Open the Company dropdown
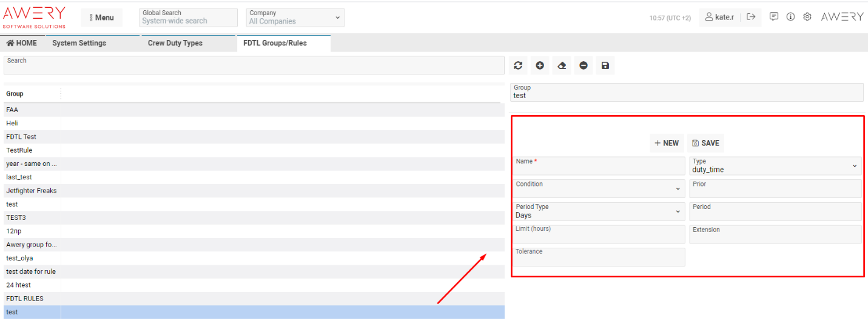This screenshot has width=868, height=321. (x=295, y=18)
